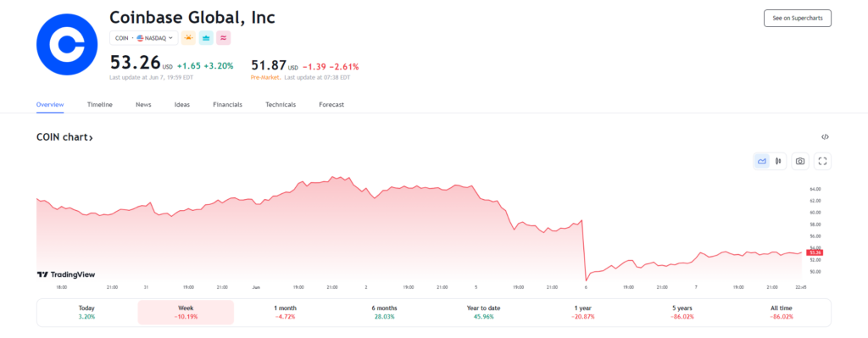Switch to area chart style icon

coord(762,161)
